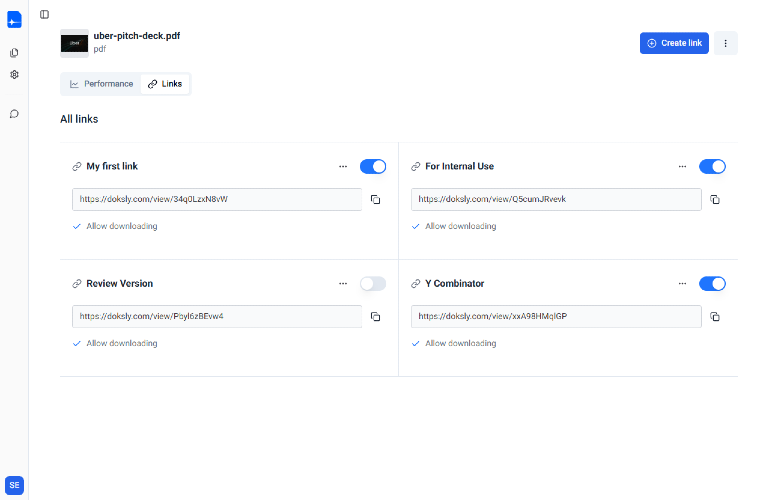Open the Doksly logo home icon
Viewport: 769px width, 500px height.
[14, 20]
